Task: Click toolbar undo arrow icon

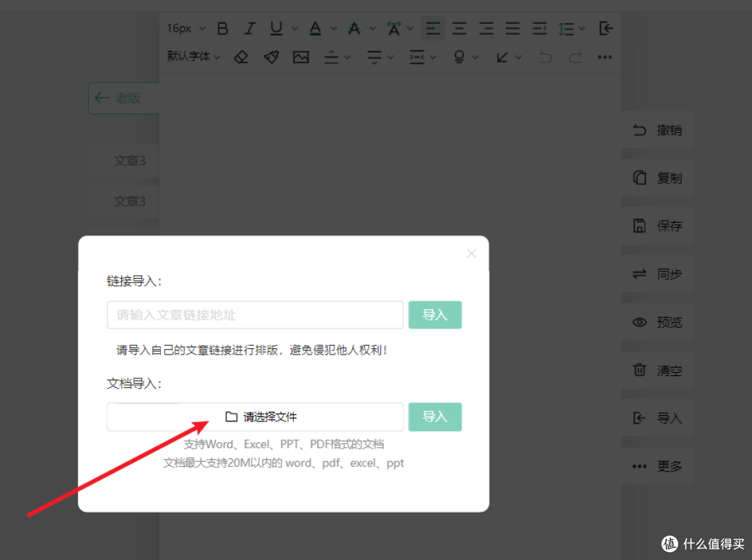Action: point(546,57)
